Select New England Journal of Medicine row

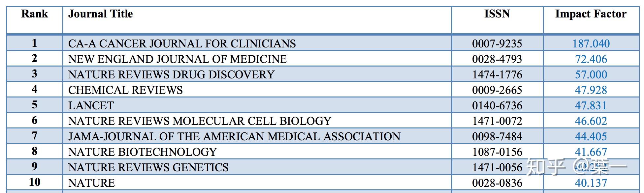point(177,59)
